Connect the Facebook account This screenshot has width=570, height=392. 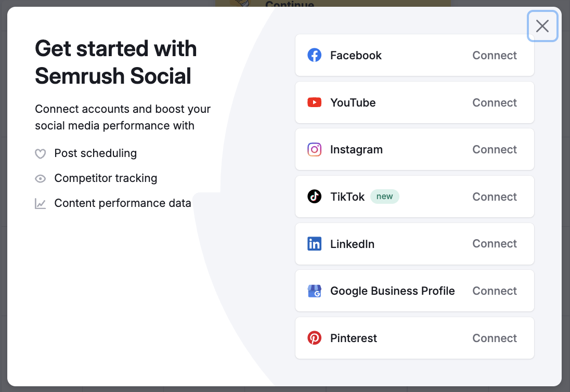pos(494,55)
